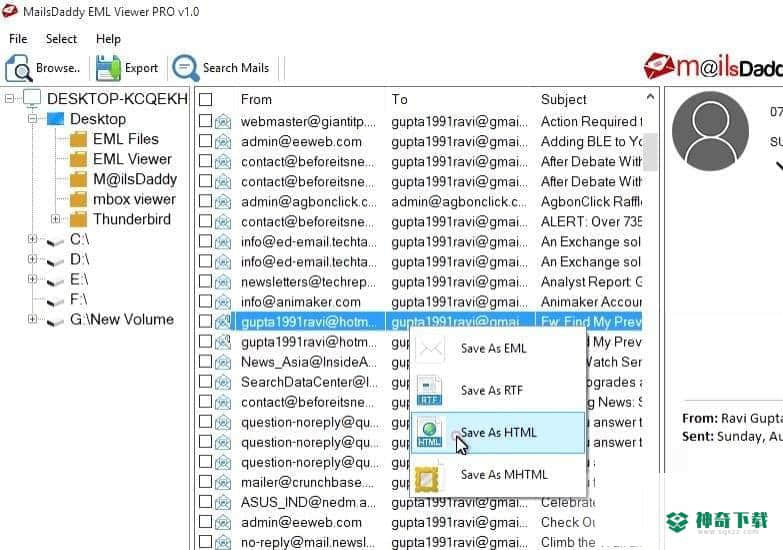Expand the G:\New Volume drive node

coord(32,319)
